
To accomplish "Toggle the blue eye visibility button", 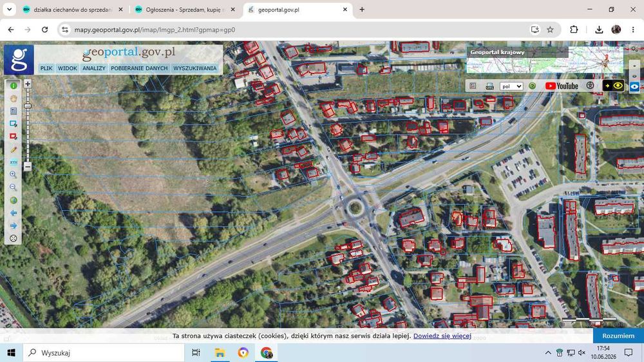I will click(x=634, y=87).
